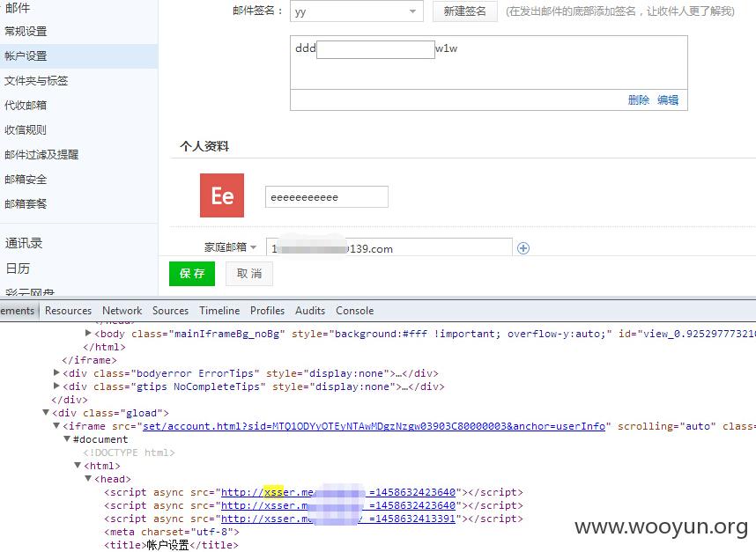This screenshot has height=552, width=756.
Task: Click the green 保存 button
Action: click(x=192, y=274)
